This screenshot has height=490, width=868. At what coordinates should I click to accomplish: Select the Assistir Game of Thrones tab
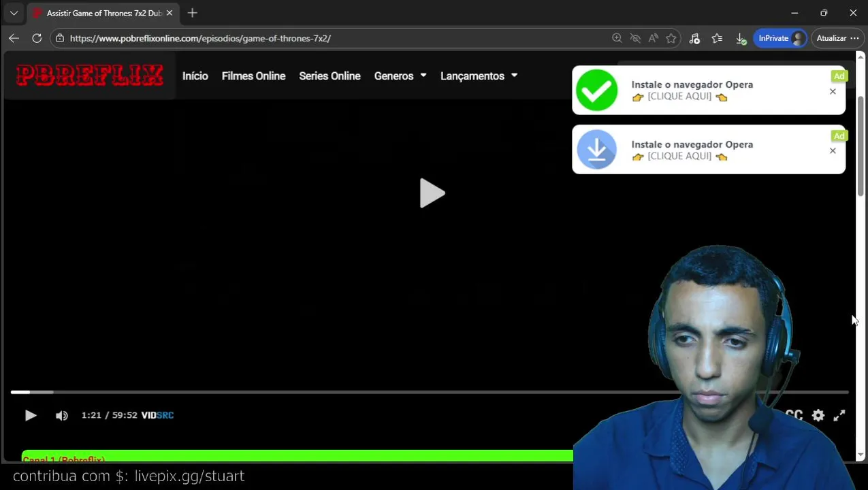tap(102, 13)
